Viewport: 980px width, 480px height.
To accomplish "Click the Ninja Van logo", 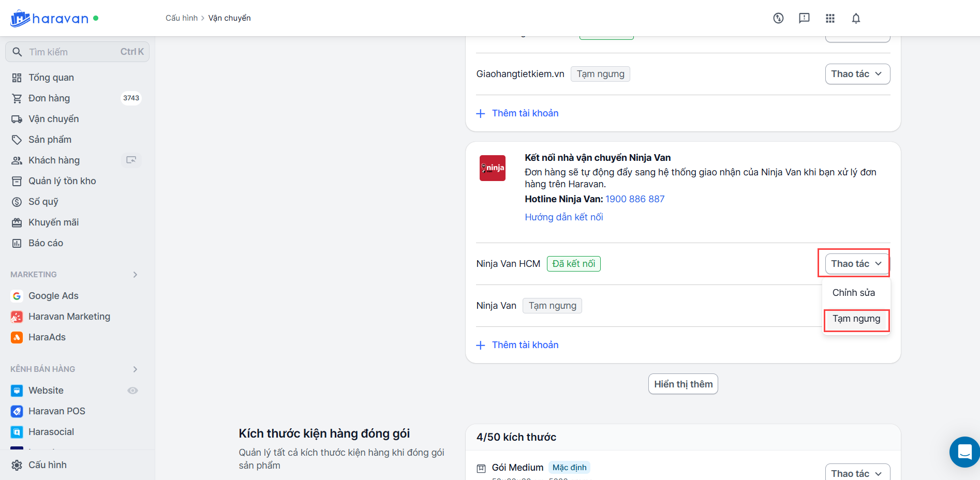I will point(492,168).
